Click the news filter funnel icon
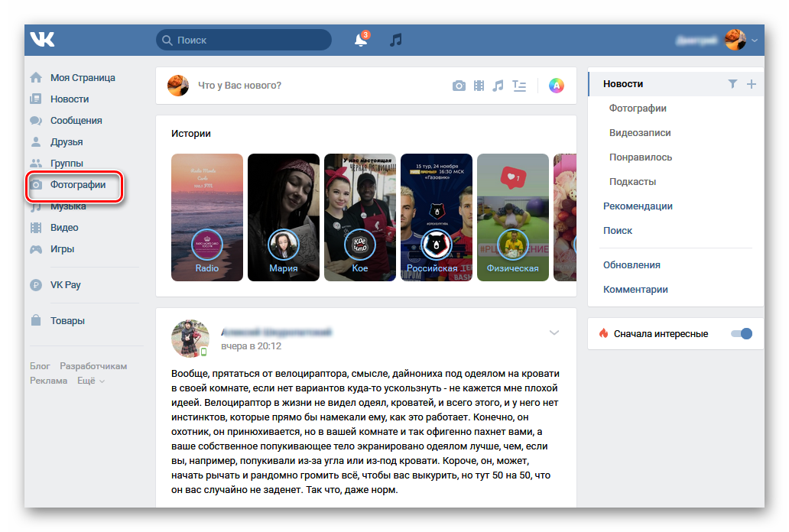This screenshot has width=789, height=532. tap(732, 84)
